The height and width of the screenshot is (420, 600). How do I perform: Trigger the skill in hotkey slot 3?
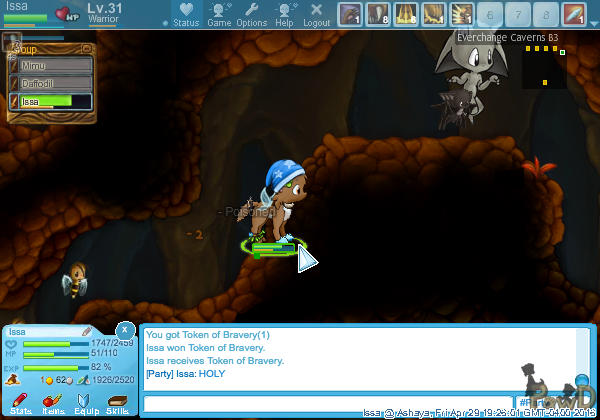(406, 14)
